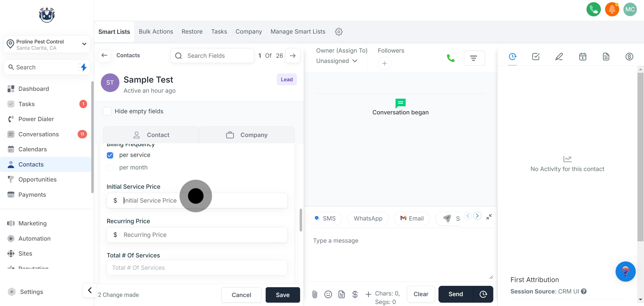Open the Appointments calendar icon in right panel
Image resolution: width=644 pixels, height=306 pixels.
(583, 57)
